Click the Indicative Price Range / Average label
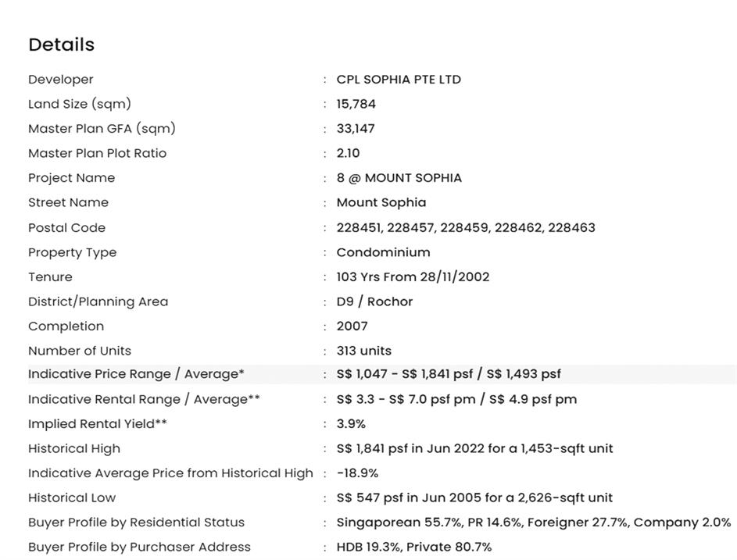 (x=136, y=374)
